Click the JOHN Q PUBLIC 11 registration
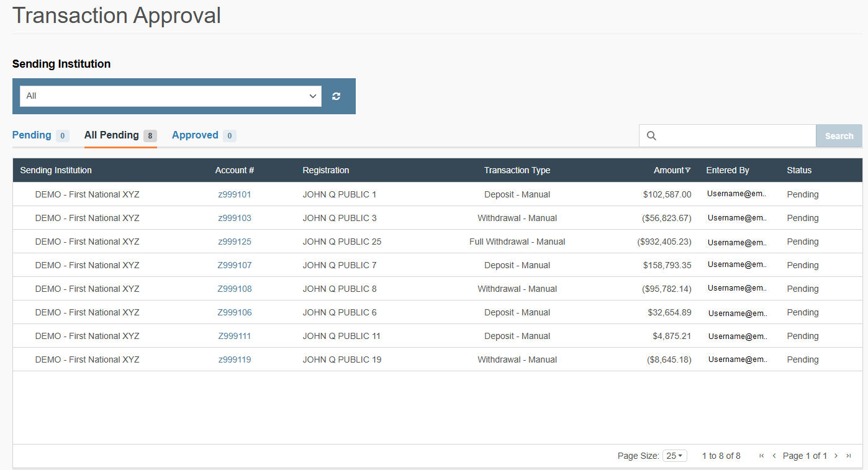The image size is (868, 470). [341, 336]
